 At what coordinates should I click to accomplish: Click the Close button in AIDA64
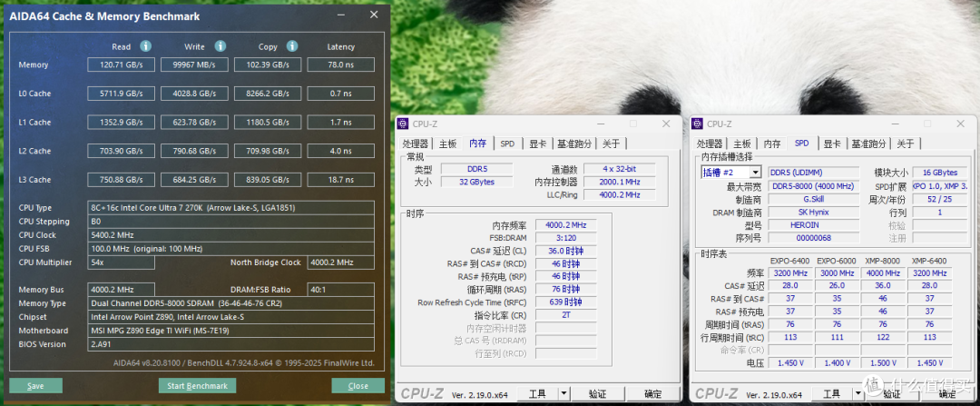358,385
